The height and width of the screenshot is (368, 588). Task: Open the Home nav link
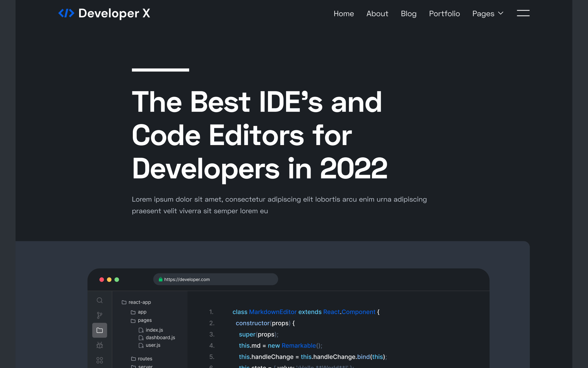coord(344,14)
